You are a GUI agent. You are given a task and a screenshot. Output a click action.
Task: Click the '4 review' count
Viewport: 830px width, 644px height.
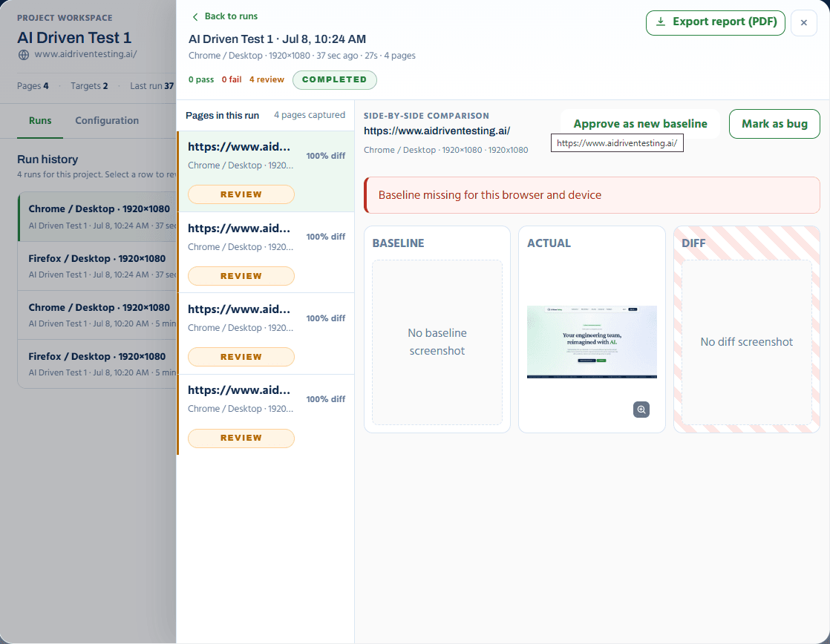point(267,79)
